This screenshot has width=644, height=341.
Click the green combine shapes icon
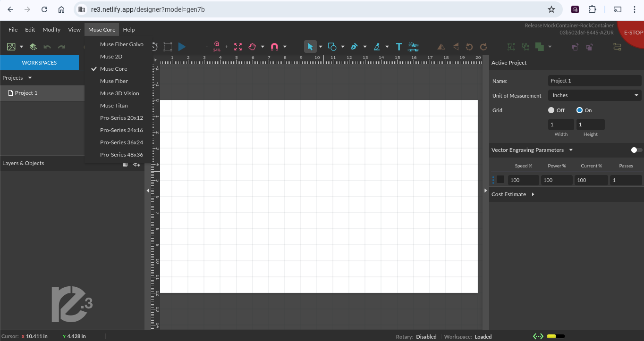tap(539, 47)
